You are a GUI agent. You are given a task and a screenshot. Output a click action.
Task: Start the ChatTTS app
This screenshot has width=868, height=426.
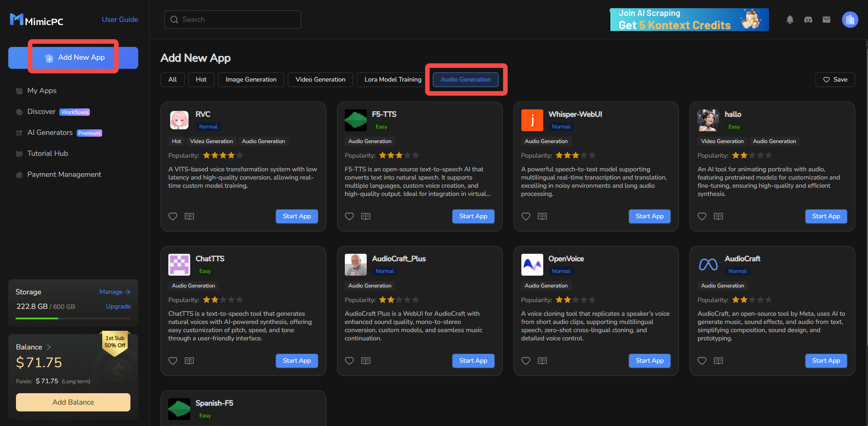297,361
